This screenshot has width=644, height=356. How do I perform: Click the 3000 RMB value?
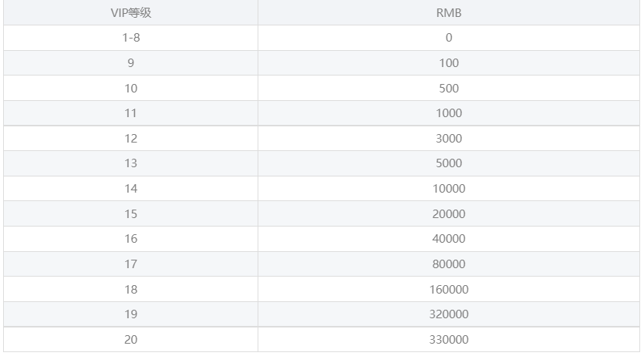[449, 138]
